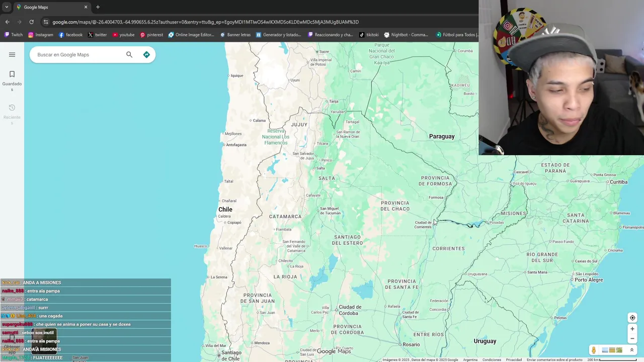644x362 pixels.
Task: Click the SANTIAGO DEL ESTERO label
Action: [x=347, y=240]
